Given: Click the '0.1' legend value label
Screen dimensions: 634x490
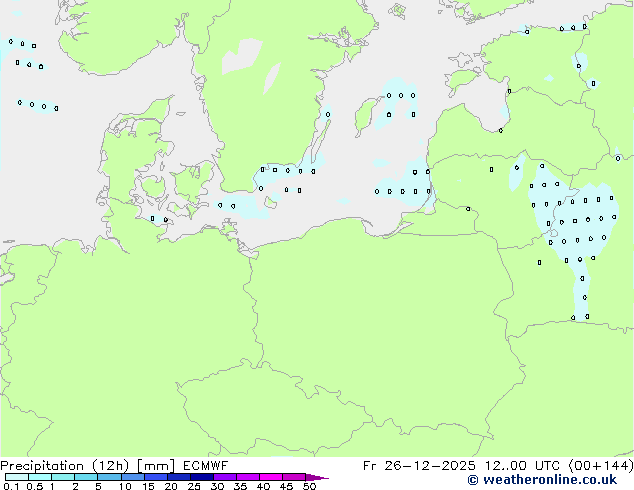Looking at the screenshot, I should (11, 486).
